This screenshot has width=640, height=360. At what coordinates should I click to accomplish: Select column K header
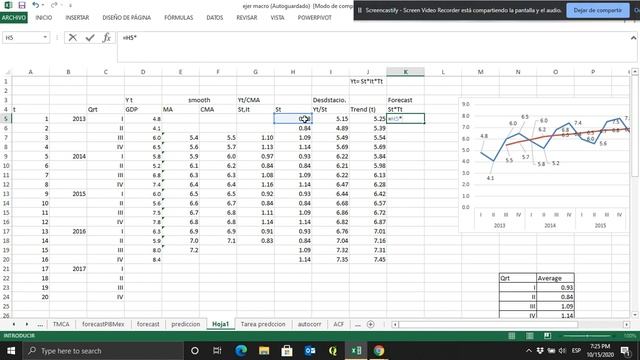tap(405, 72)
